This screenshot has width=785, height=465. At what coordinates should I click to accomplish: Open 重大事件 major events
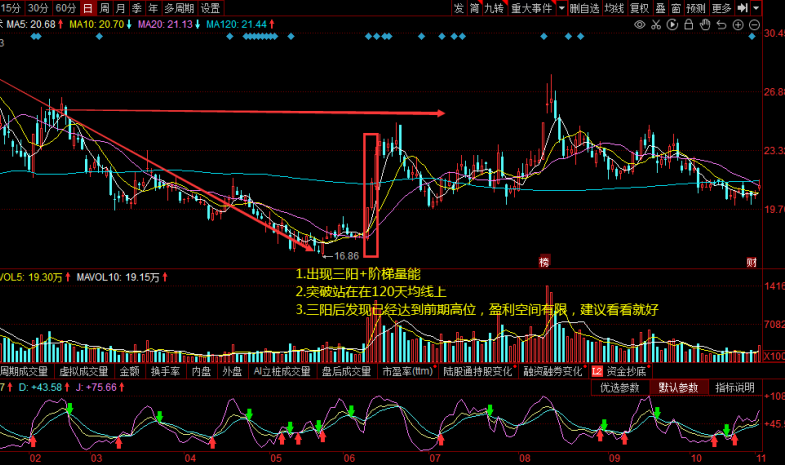pyautogui.click(x=532, y=8)
